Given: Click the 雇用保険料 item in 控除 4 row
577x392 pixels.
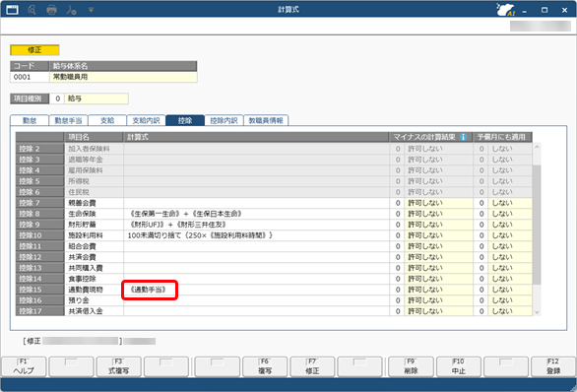Looking at the screenshot, I should (94, 170).
